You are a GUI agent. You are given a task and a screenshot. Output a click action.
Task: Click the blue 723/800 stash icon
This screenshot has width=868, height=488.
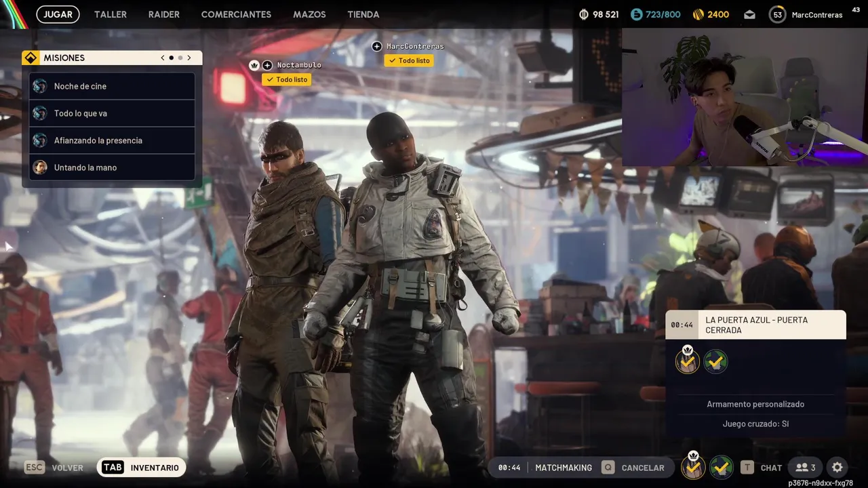pos(636,14)
